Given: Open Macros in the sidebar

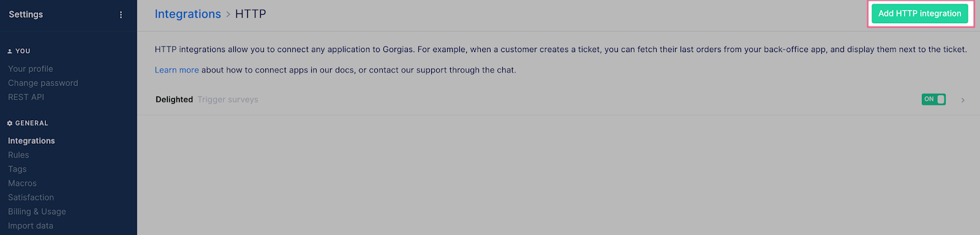Looking at the screenshot, I should click(x=22, y=183).
